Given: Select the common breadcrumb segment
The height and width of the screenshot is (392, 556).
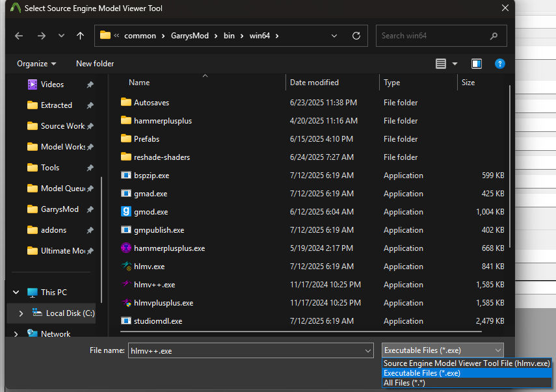Looking at the screenshot, I should pyautogui.click(x=140, y=36).
